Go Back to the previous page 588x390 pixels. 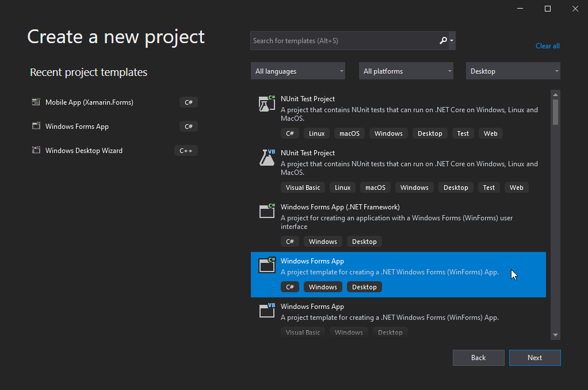coord(478,358)
